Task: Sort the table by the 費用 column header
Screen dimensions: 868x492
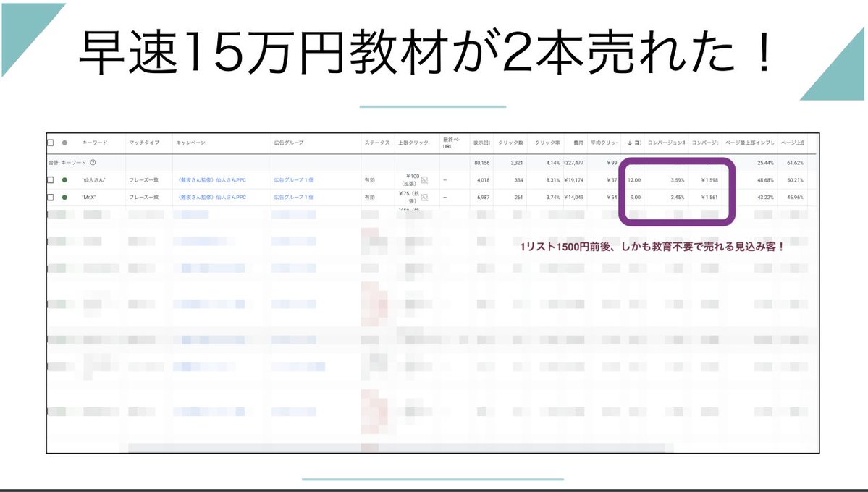Action: point(577,143)
